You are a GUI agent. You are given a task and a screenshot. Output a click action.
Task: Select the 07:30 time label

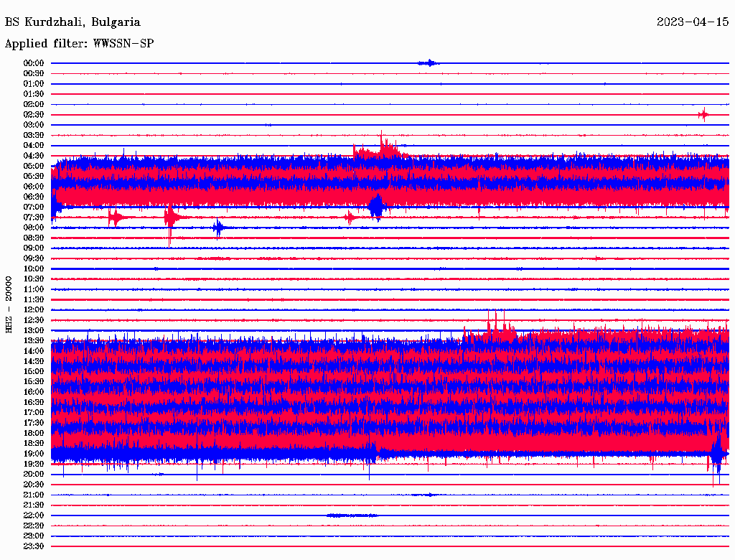coord(34,218)
